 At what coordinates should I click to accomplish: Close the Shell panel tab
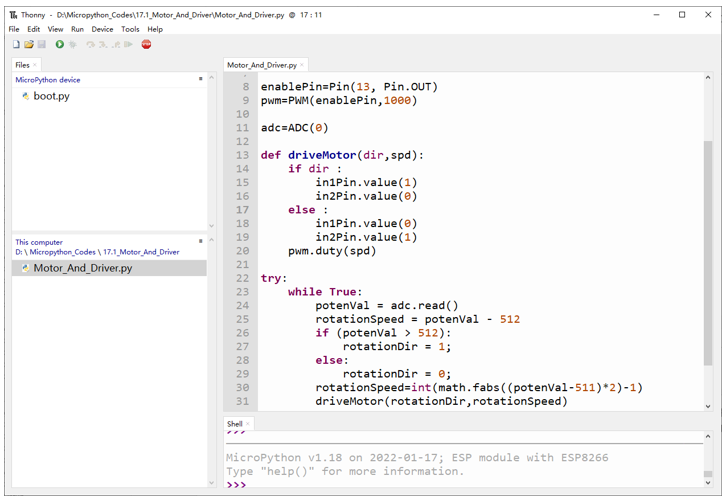[x=248, y=423]
